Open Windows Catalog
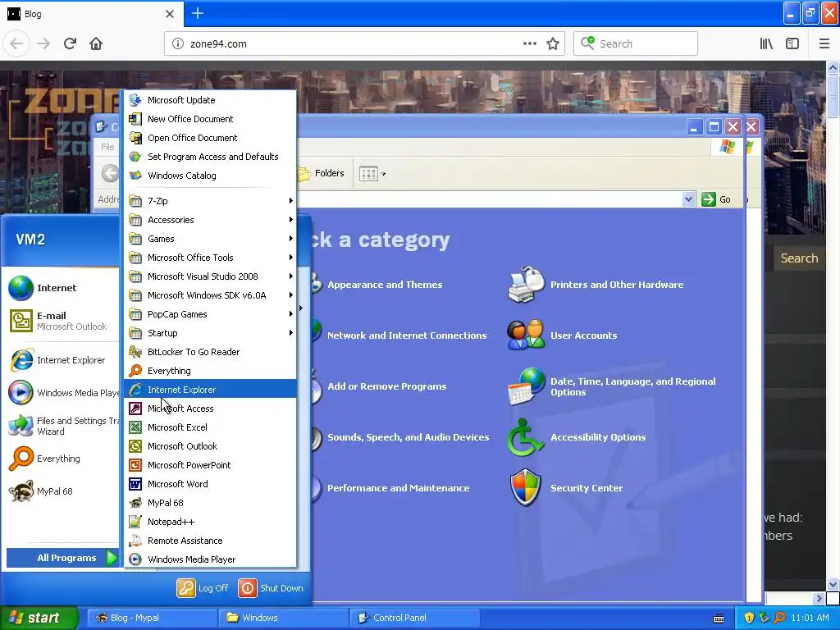This screenshot has width=840, height=630. [210, 176]
